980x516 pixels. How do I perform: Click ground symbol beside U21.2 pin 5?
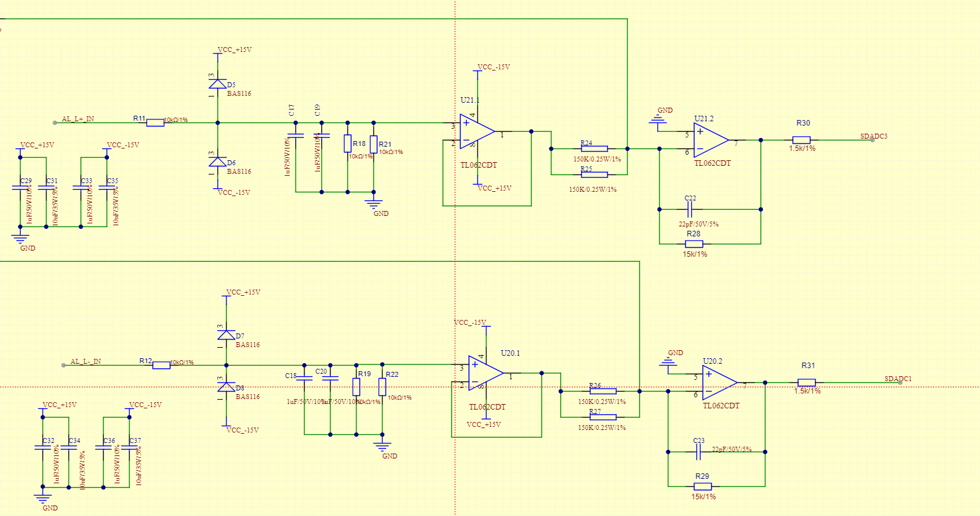658,119
